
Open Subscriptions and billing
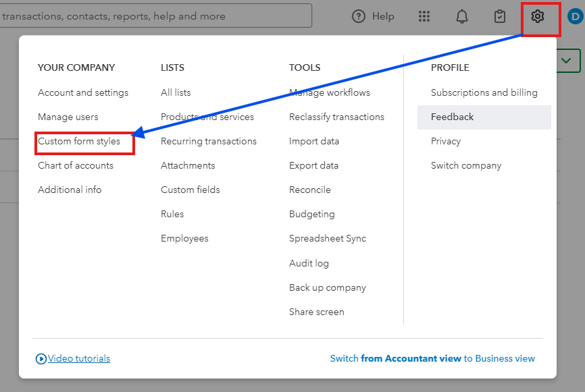(x=484, y=93)
